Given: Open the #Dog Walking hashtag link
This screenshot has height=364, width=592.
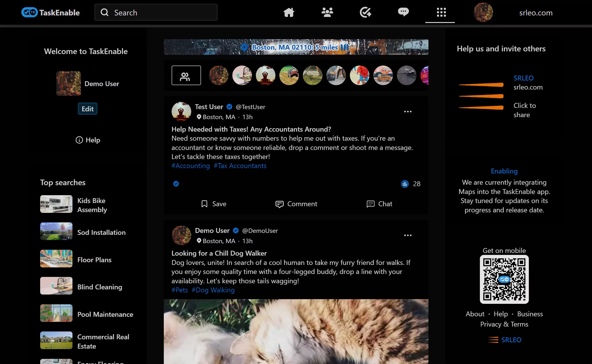Looking at the screenshot, I should tap(213, 290).
